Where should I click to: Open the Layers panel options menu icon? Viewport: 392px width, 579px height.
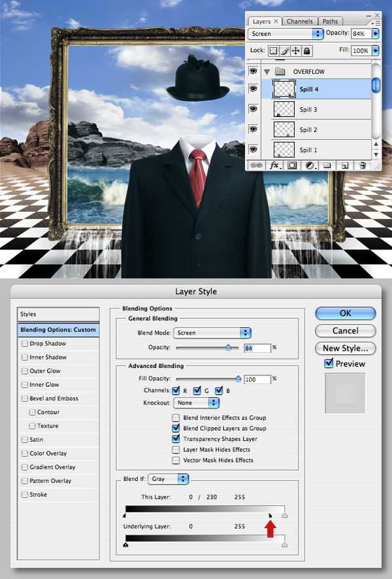pos(376,23)
